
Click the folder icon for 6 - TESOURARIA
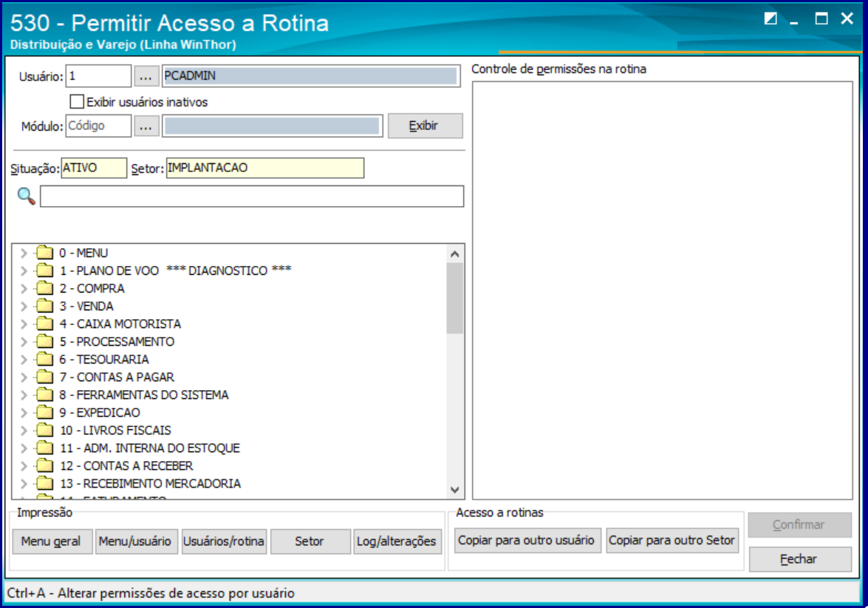tap(44, 359)
